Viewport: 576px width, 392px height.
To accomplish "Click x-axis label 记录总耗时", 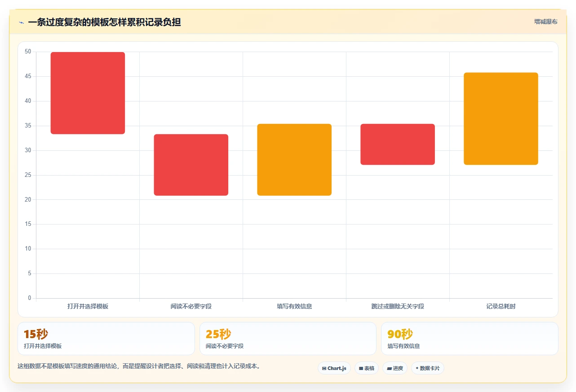I will coord(501,307).
